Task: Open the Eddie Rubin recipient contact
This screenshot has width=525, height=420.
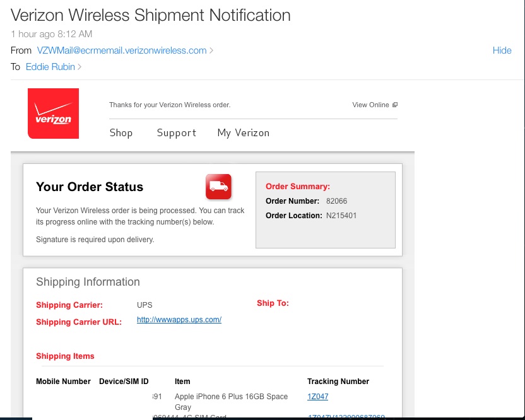Action: [50, 67]
